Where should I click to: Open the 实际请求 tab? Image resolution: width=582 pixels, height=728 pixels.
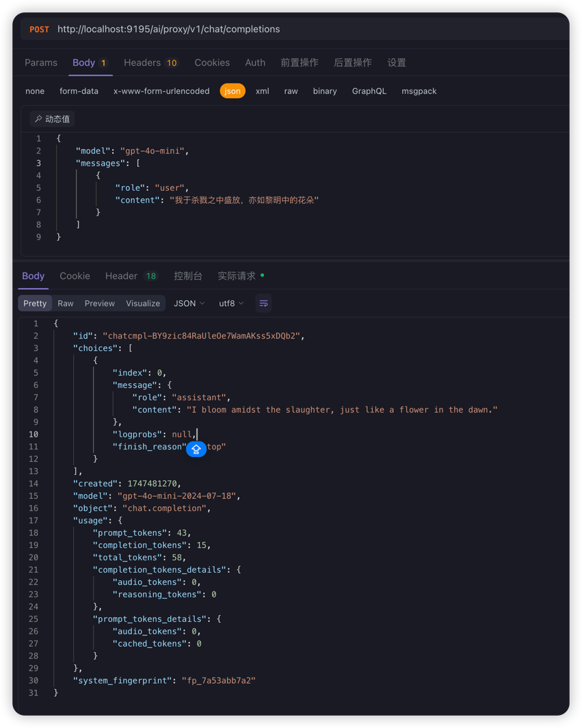click(237, 276)
